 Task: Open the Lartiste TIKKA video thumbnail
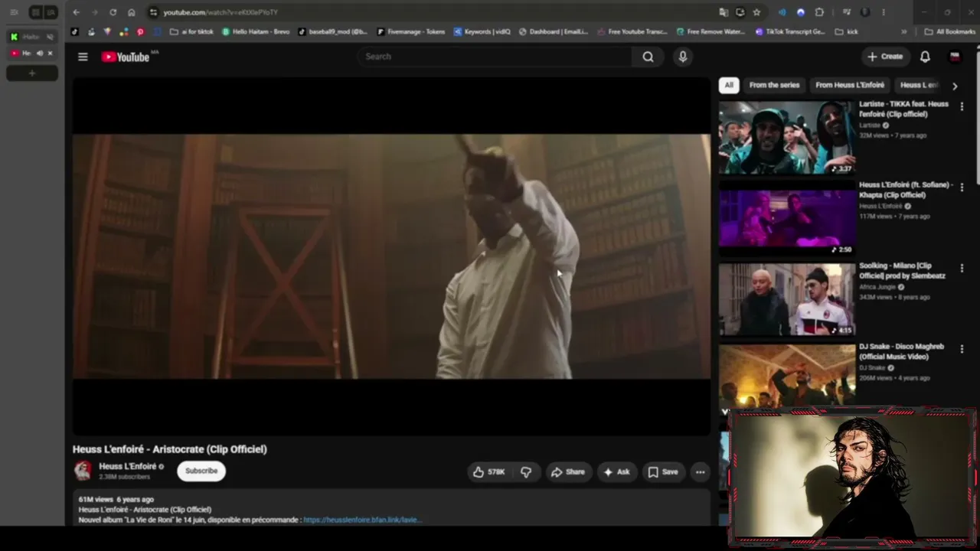click(x=786, y=138)
